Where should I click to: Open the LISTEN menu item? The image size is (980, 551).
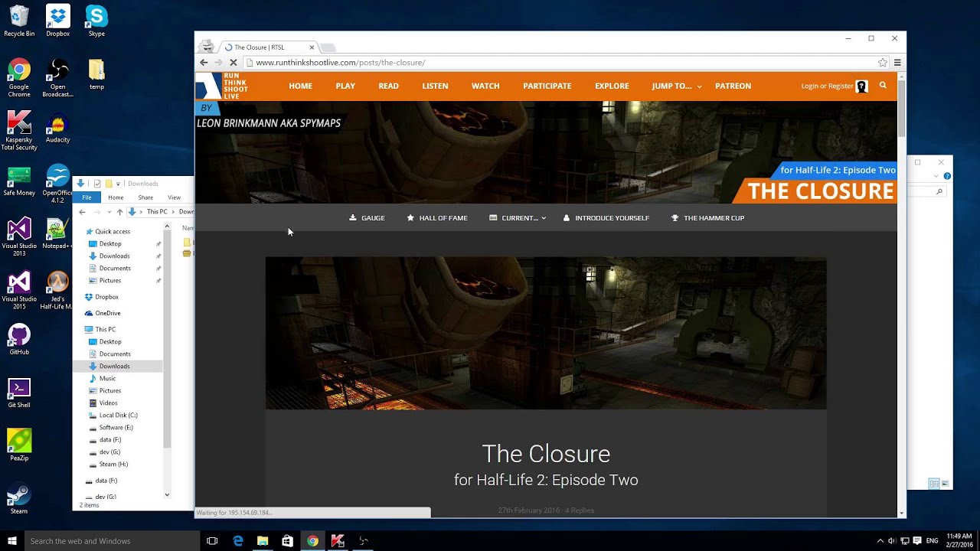(435, 86)
